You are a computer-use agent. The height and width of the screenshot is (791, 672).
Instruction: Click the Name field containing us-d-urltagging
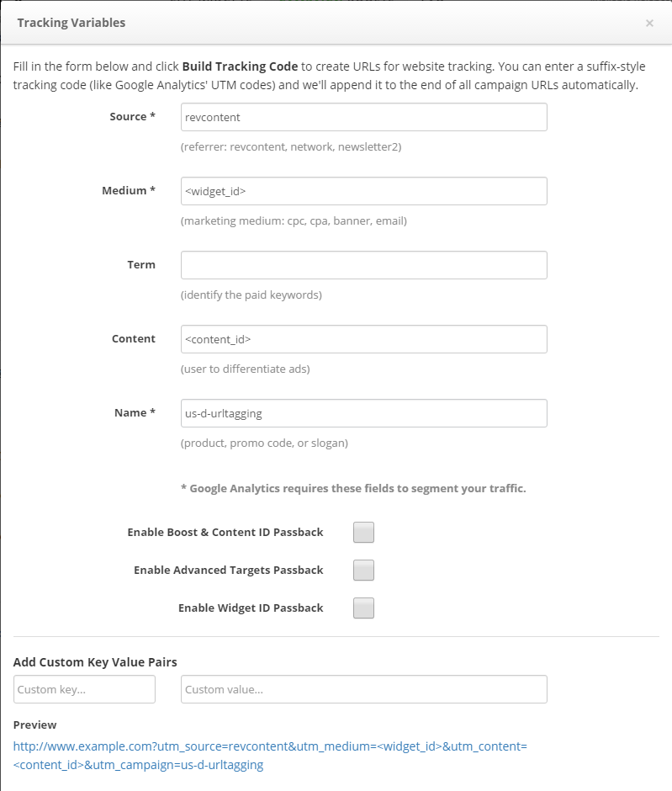pos(363,413)
